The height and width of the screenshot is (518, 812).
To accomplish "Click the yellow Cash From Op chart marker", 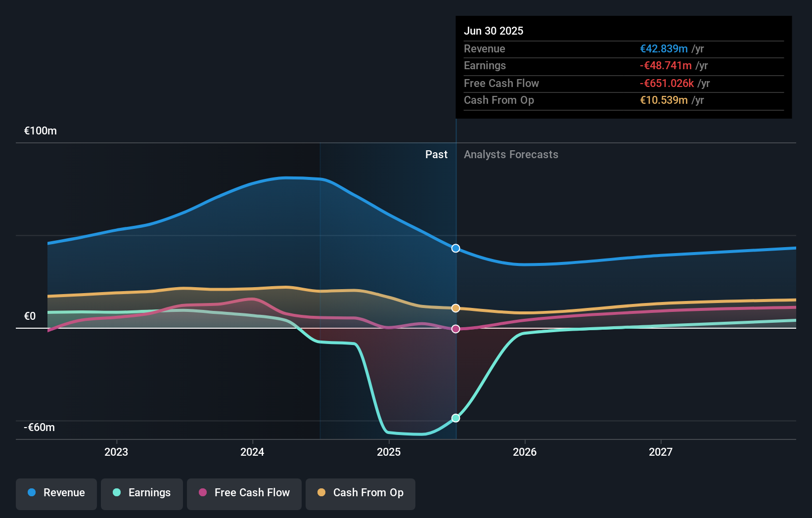I will [x=455, y=307].
